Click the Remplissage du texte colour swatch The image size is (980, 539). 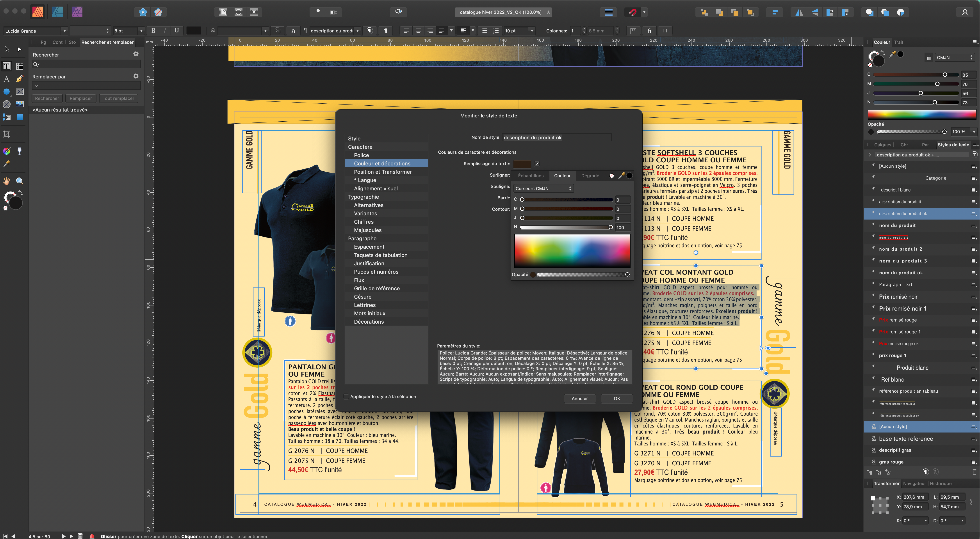522,164
